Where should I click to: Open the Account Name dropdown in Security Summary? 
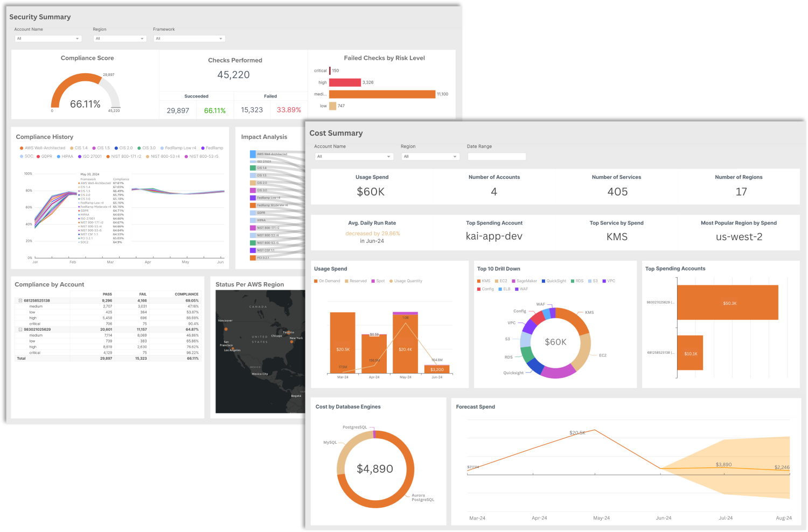48,38
